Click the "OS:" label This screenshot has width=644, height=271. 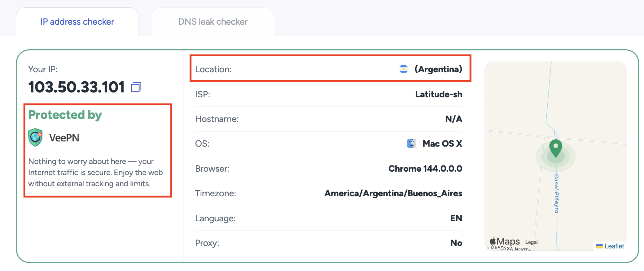click(202, 143)
